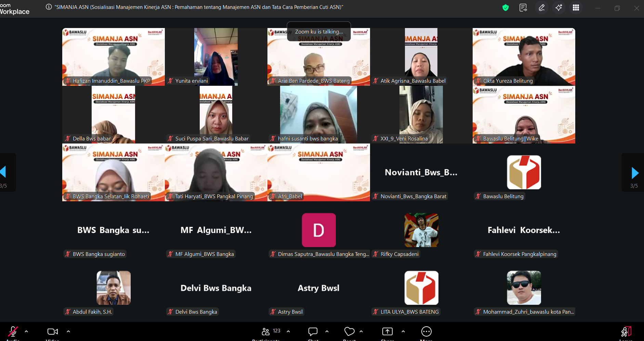Click MF Algumi_BWS Bangka name label

(x=205, y=254)
